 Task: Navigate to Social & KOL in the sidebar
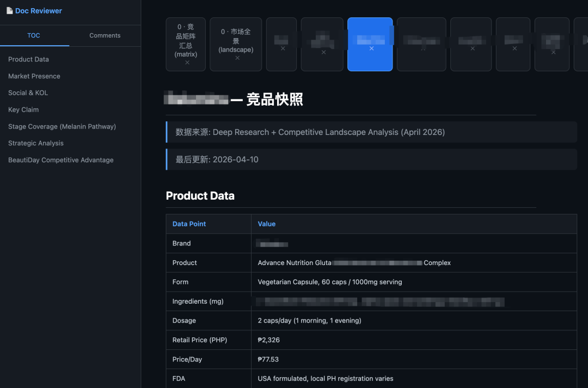28,93
